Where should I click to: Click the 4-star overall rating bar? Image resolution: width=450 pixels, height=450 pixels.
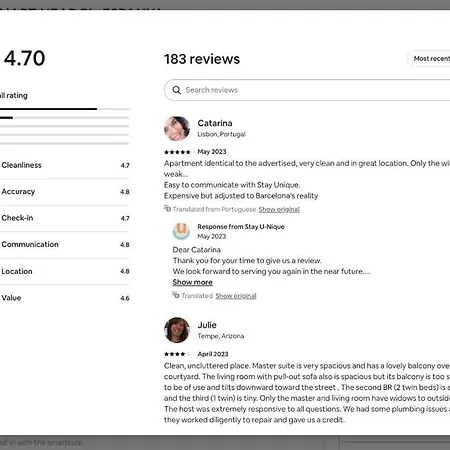65,118
